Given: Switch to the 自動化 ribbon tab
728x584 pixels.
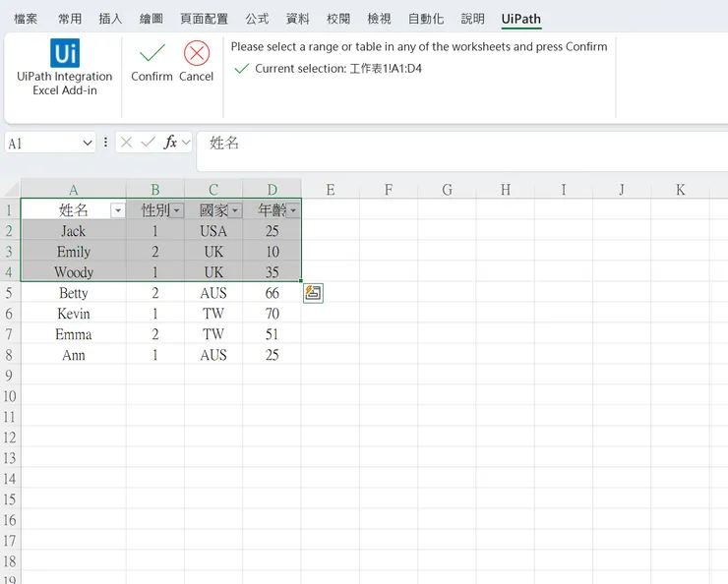Looking at the screenshot, I should tap(426, 19).
